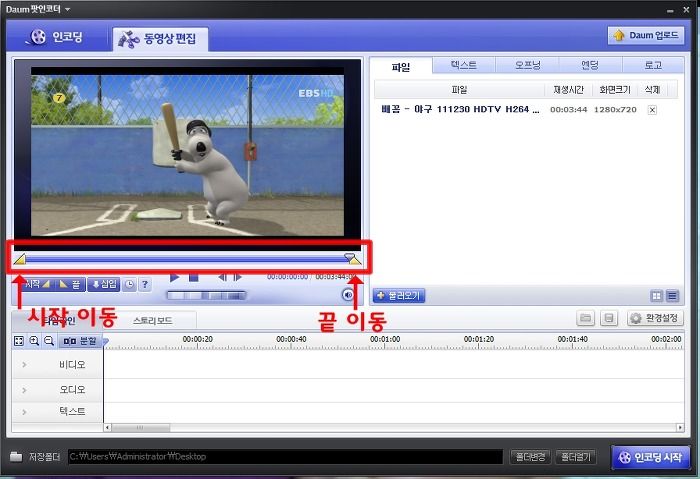
Task: Click the Daum 업로드 button
Action: pos(646,35)
